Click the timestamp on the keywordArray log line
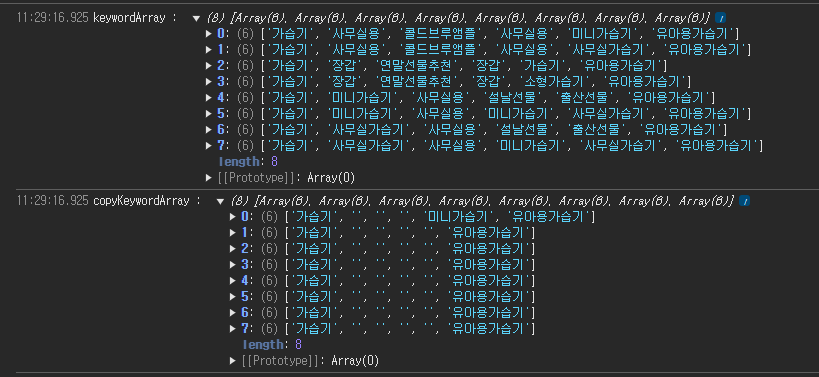The image size is (819, 377). pyautogui.click(x=53, y=18)
